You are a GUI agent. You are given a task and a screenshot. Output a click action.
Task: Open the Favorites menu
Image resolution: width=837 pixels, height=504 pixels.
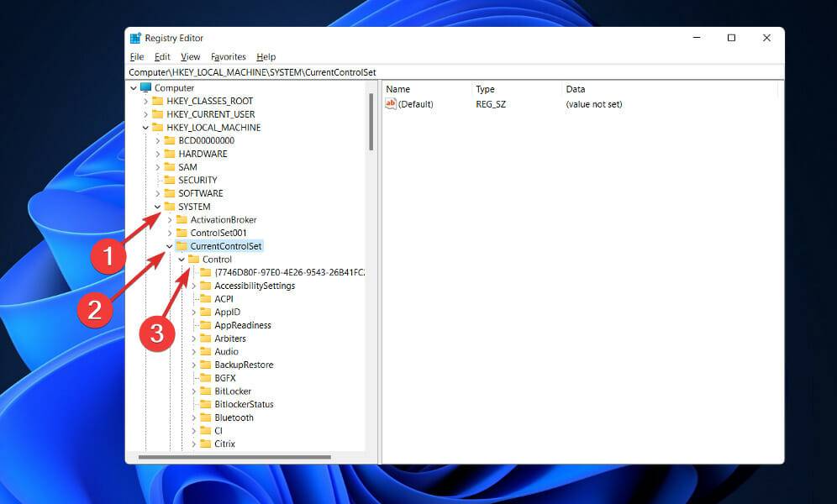(228, 56)
